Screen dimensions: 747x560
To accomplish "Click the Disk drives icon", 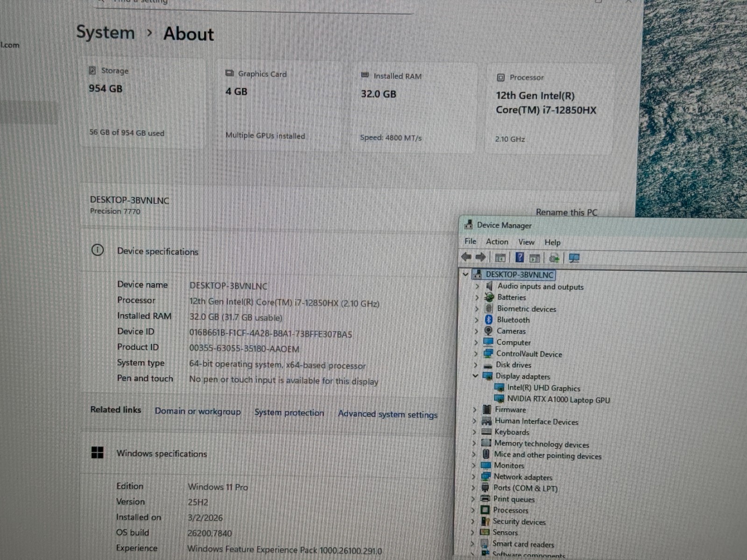I will coord(488,365).
